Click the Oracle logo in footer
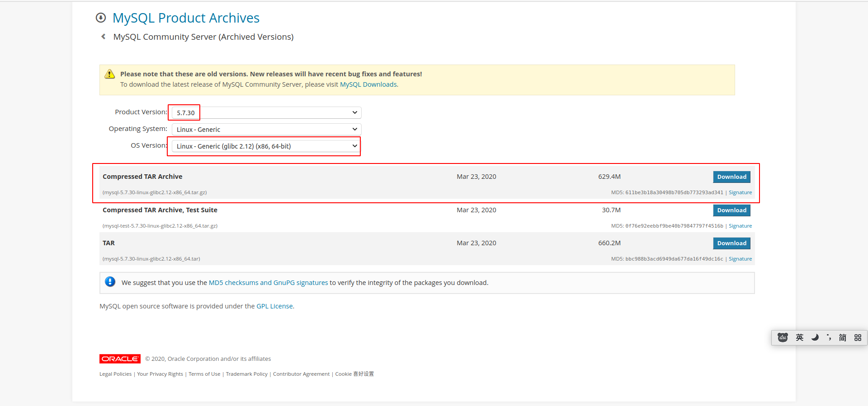Screen dimensions: 868x406 [120, 359]
